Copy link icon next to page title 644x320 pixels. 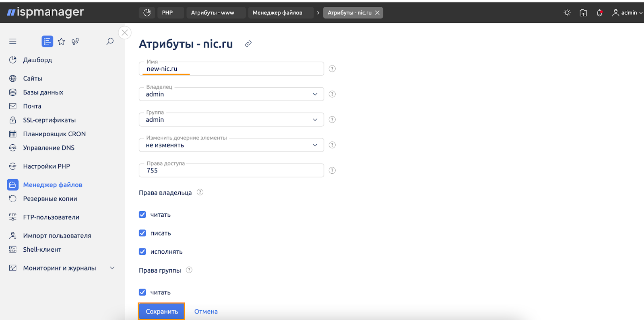click(x=248, y=44)
